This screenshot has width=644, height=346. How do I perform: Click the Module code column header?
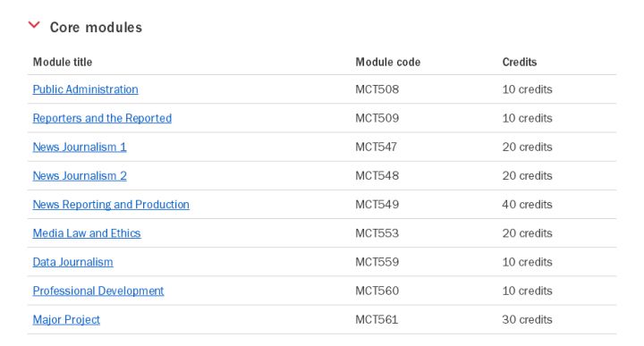coord(387,62)
